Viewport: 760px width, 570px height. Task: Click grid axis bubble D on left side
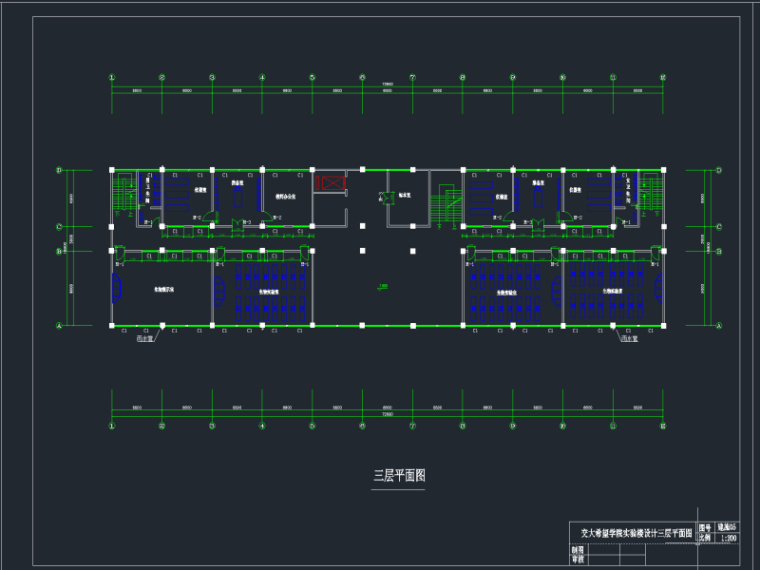pyautogui.click(x=60, y=171)
